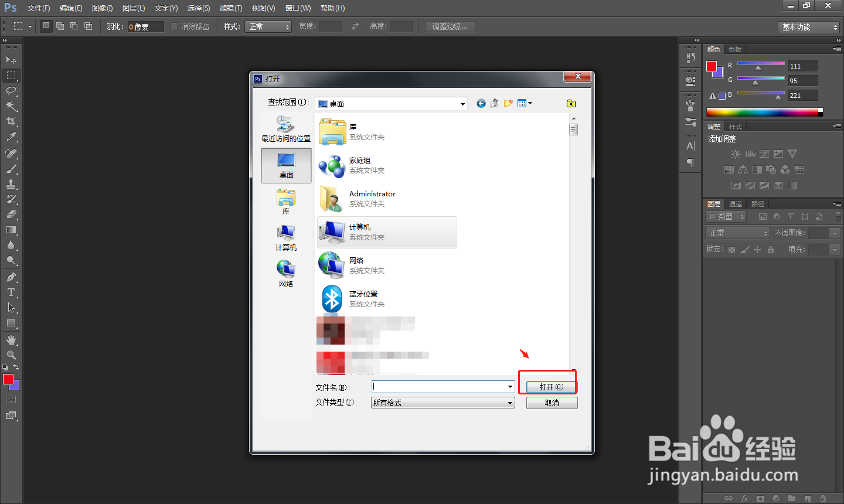The height and width of the screenshot is (504, 844).
Task: Go up one level in Open dialog
Action: (494, 103)
